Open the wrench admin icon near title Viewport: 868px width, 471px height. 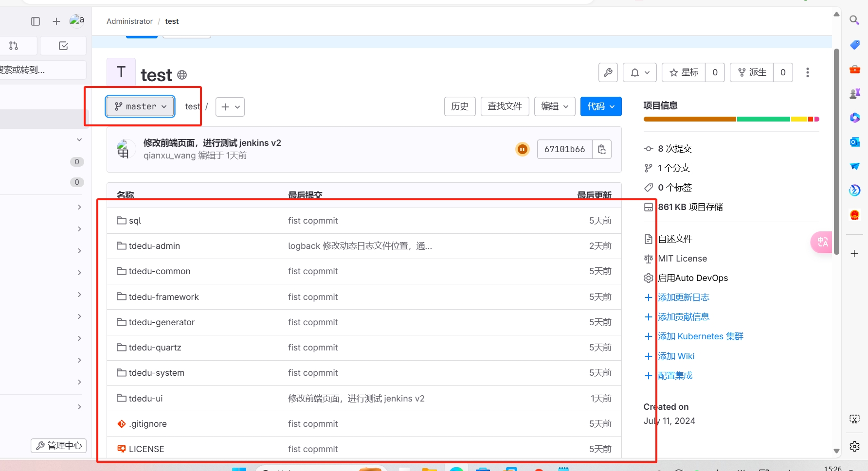tap(608, 72)
